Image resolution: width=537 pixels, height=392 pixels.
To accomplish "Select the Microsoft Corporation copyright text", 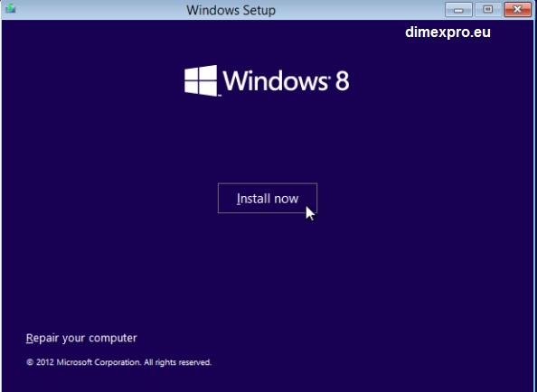I will [118, 362].
